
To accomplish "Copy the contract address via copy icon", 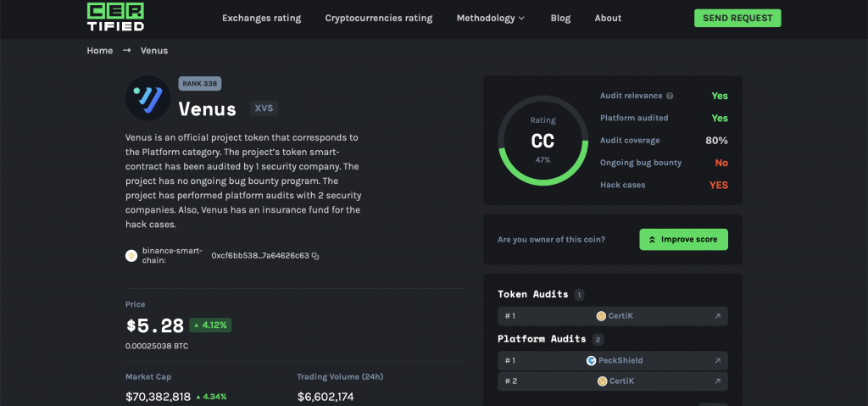I will click(x=315, y=256).
